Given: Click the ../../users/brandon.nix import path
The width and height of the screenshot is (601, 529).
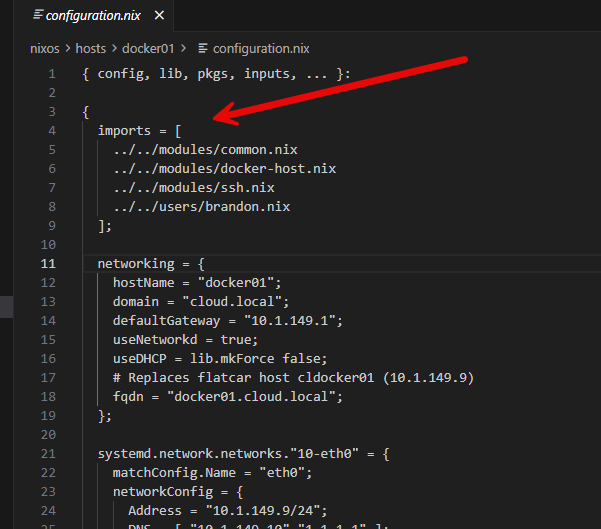Looking at the screenshot, I should [x=202, y=207].
